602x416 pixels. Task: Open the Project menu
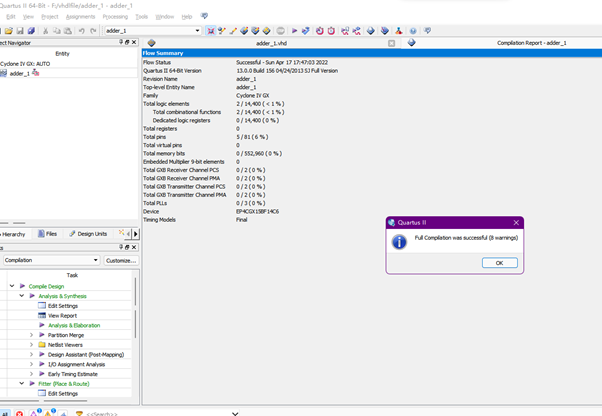click(50, 17)
